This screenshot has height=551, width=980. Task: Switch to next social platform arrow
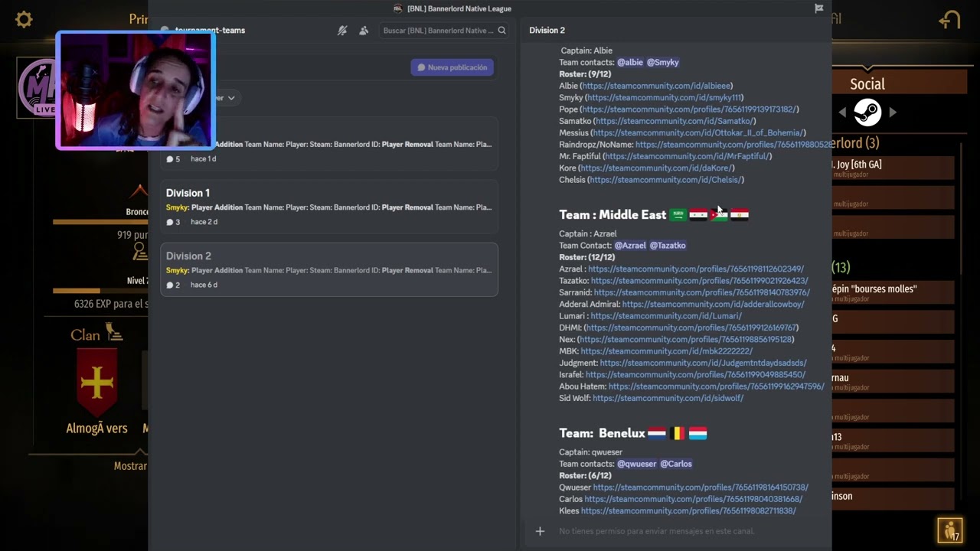pyautogui.click(x=893, y=112)
